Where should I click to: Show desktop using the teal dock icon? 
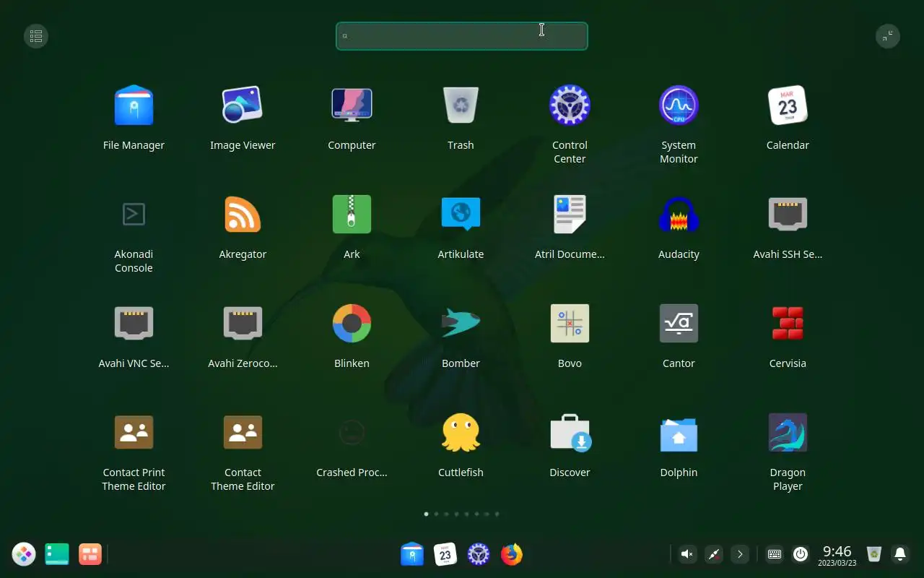tap(57, 554)
